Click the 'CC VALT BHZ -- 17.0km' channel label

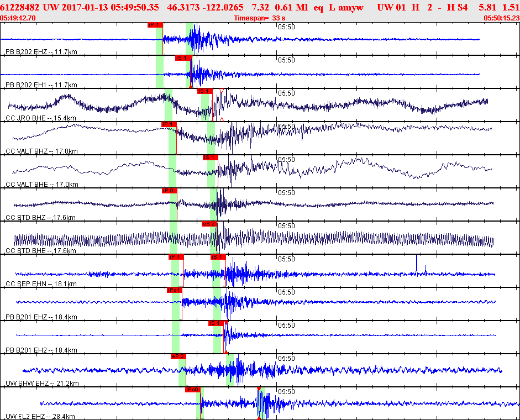[x=42, y=151]
